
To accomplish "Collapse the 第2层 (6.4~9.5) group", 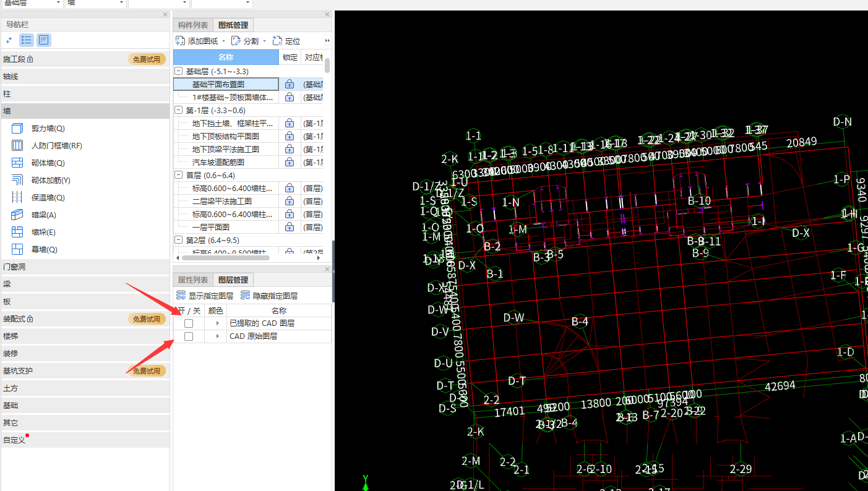I will pos(179,241).
